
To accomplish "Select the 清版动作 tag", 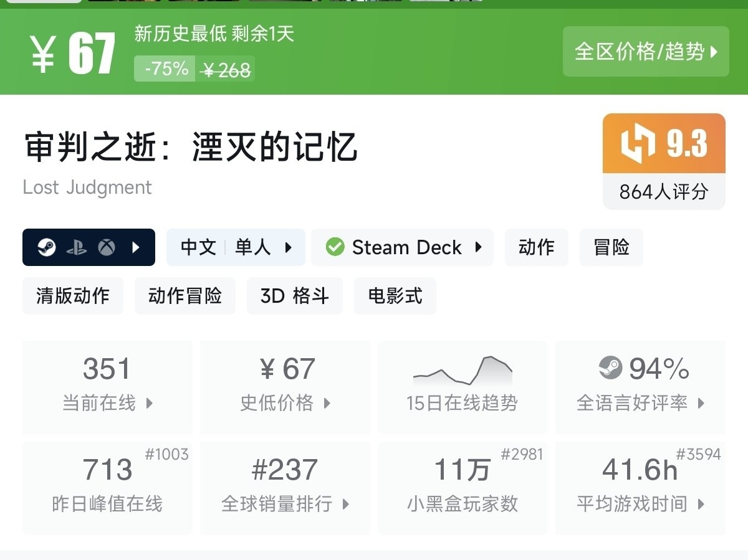I will (73, 296).
